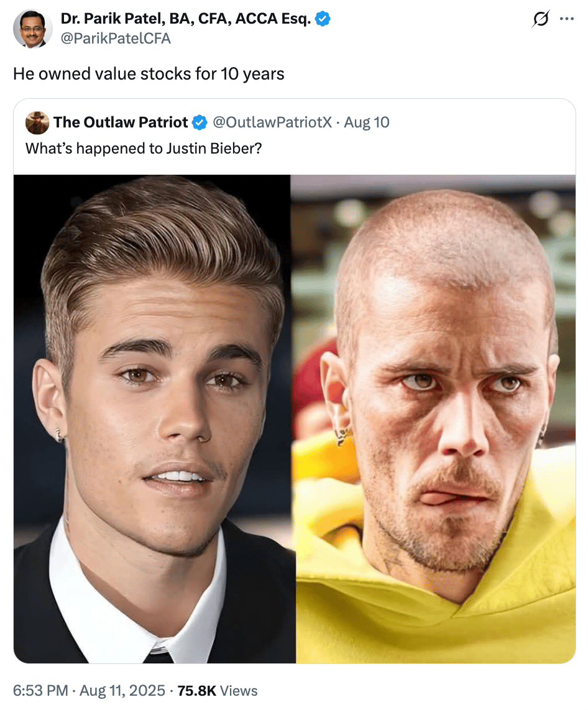Click the display name Dr. Parik Patel
588x710 pixels.
186,19
